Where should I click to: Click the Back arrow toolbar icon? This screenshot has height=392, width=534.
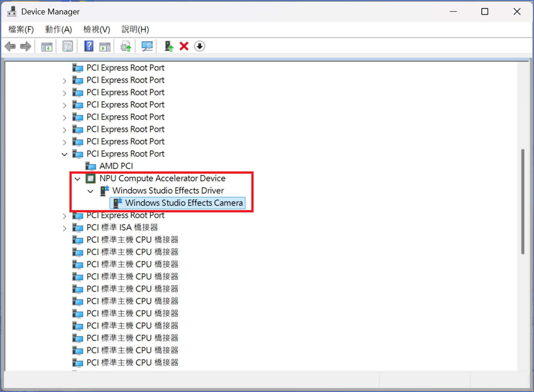[x=10, y=47]
